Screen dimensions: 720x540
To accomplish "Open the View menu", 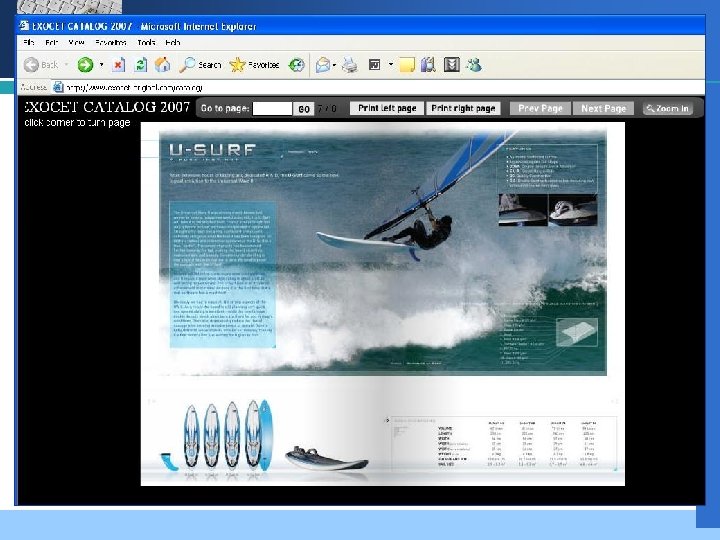I will (x=76, y=43).
